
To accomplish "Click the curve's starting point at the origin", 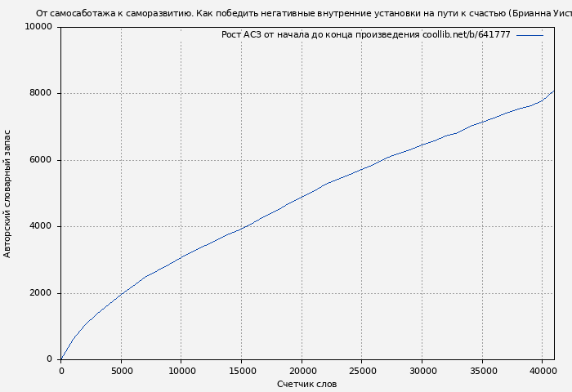I will [61, 359].
